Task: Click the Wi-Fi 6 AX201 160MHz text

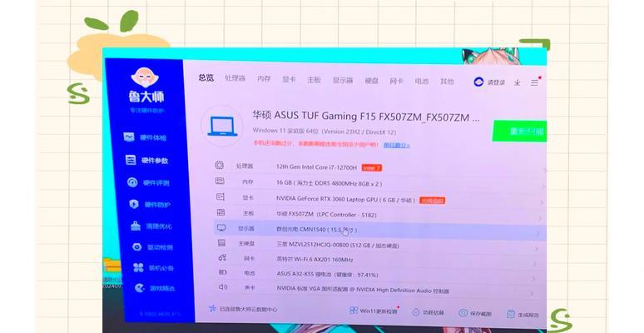Action: point(315,260)
